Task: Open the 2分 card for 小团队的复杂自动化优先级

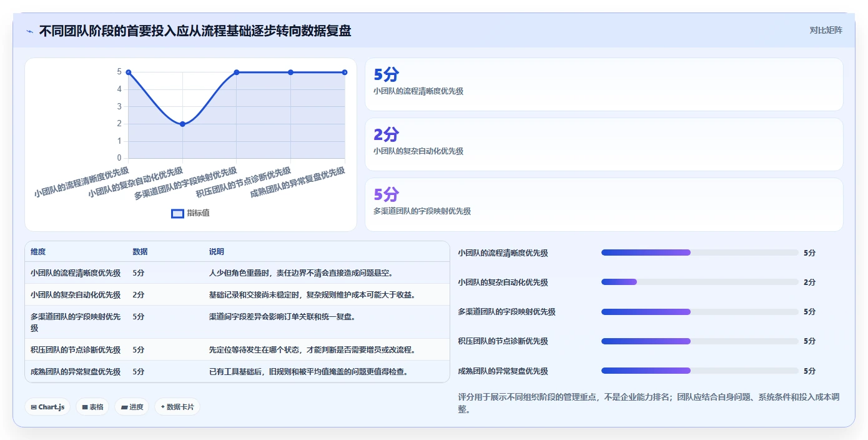Action: click(x=604, y=144)
